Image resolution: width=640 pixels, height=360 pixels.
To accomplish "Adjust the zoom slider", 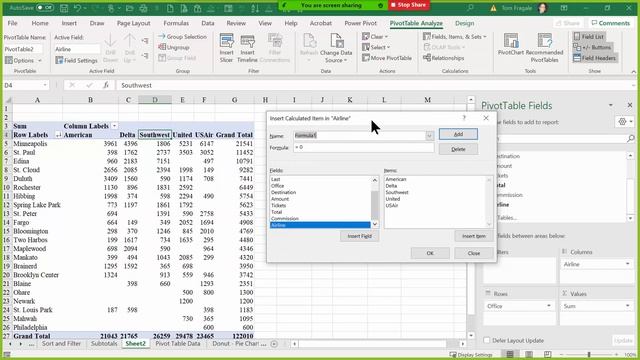I will pos(589,354).
